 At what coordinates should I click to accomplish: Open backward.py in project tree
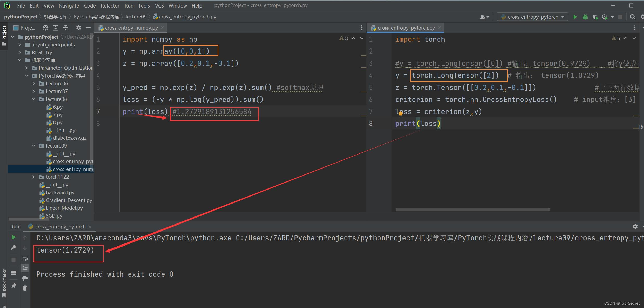pyautogui.click(x=60, y=192)
